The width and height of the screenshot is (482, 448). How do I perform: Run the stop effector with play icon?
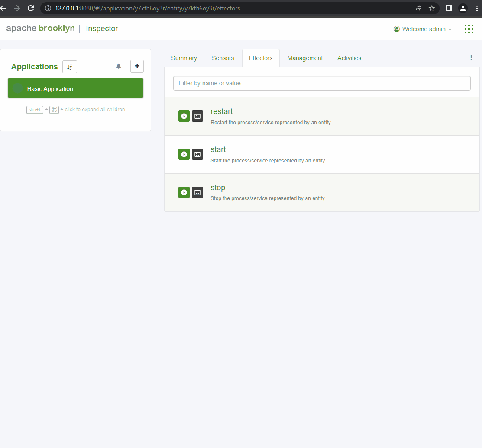pyautogui.click(x=184, y=192)
